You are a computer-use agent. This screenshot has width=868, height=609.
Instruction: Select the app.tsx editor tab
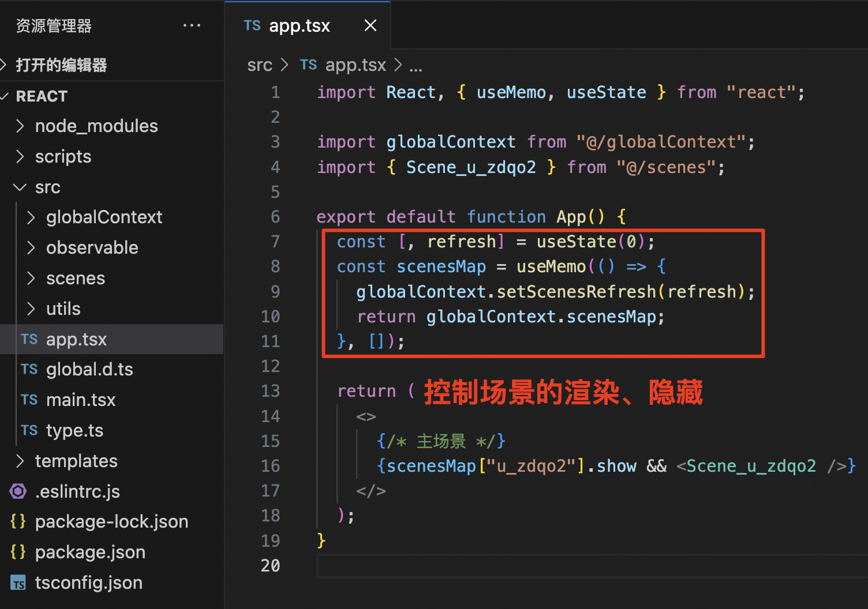tap(308, 25)
